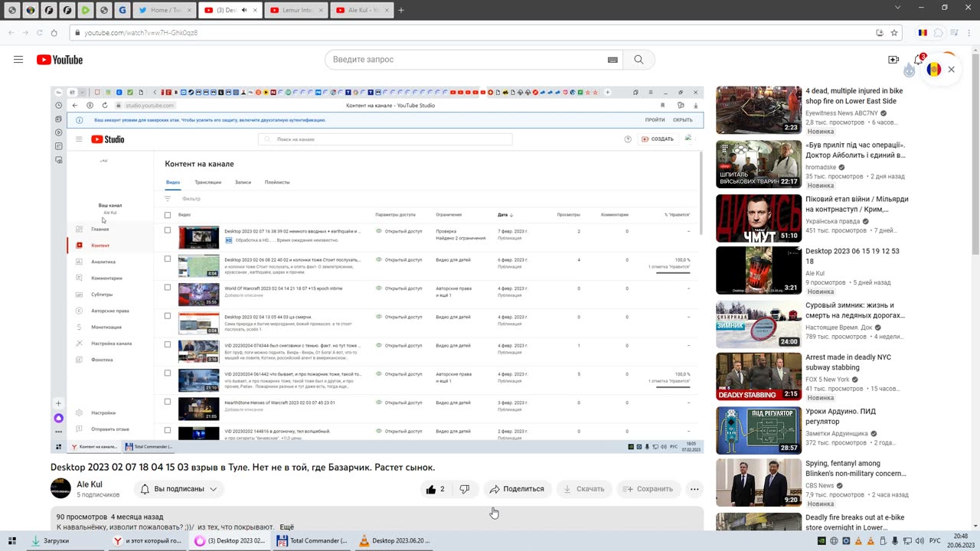980x551 pixels.
Task: Open the bike shop fire video thumbnail
Action: pyautogui.click(x=759, y=110)
